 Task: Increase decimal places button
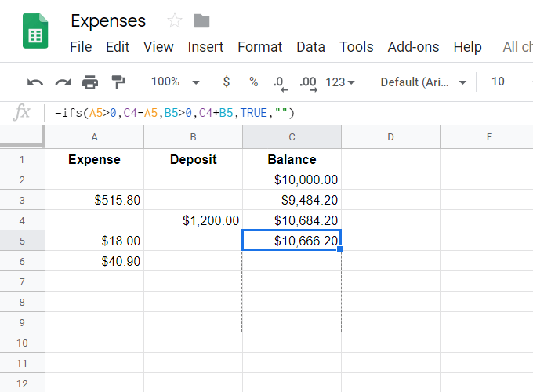pyautogui.click(x=308, y=82)
